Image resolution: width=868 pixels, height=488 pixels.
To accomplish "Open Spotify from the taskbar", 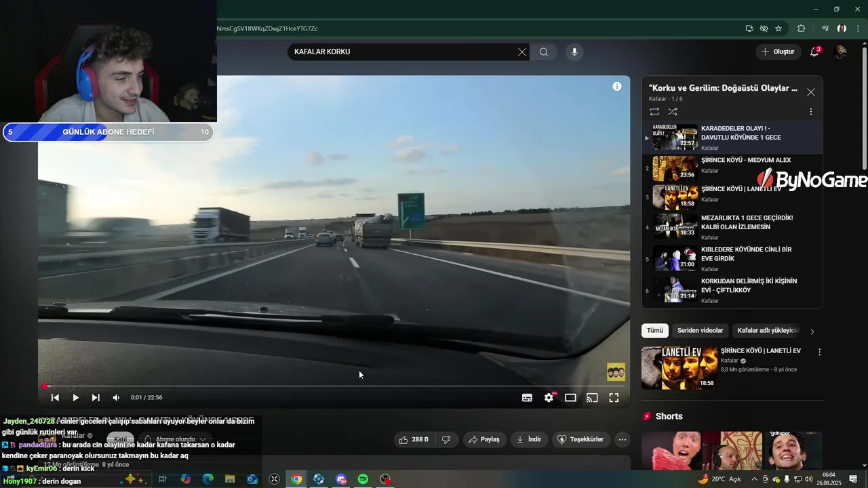I will point(363,479).
